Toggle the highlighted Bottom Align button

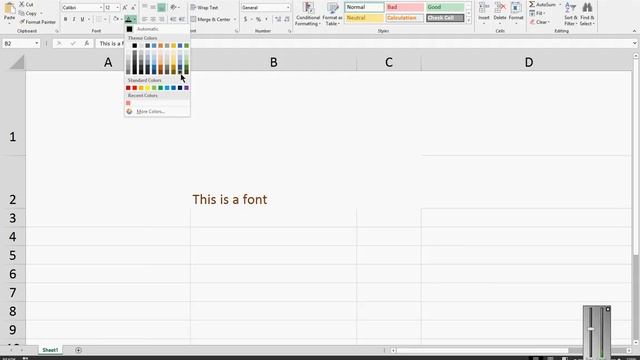[162, 7]
